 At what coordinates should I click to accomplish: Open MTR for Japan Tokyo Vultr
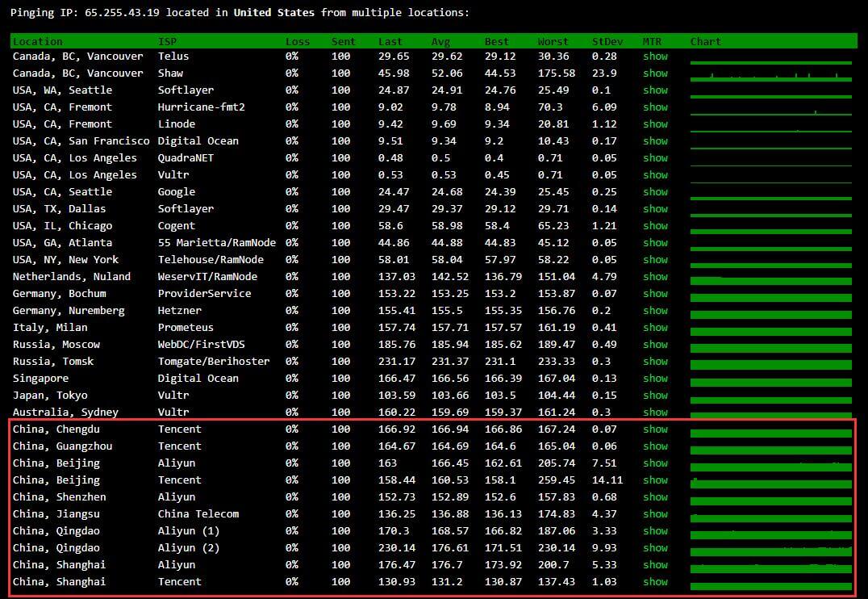(x=655, y=396)
